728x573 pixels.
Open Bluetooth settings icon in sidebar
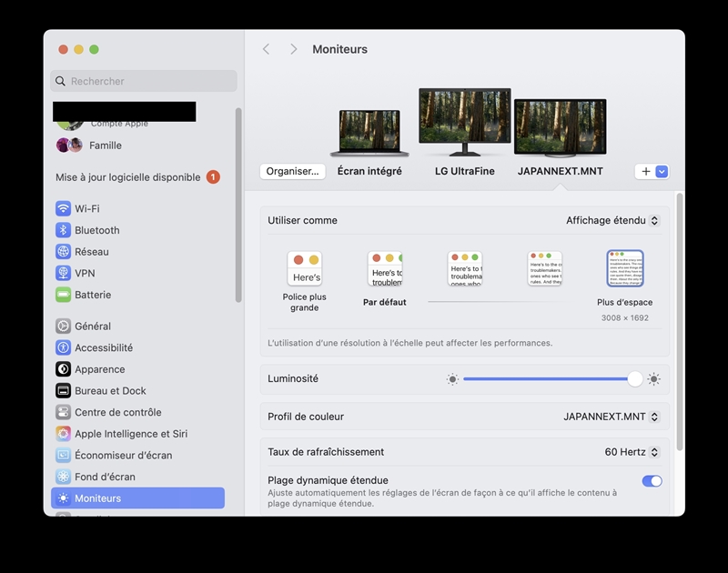point(63,230)
